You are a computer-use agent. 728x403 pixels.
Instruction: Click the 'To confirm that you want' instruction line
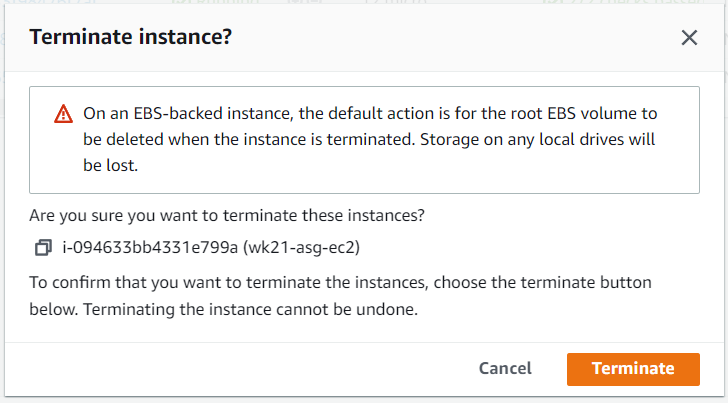340,282
